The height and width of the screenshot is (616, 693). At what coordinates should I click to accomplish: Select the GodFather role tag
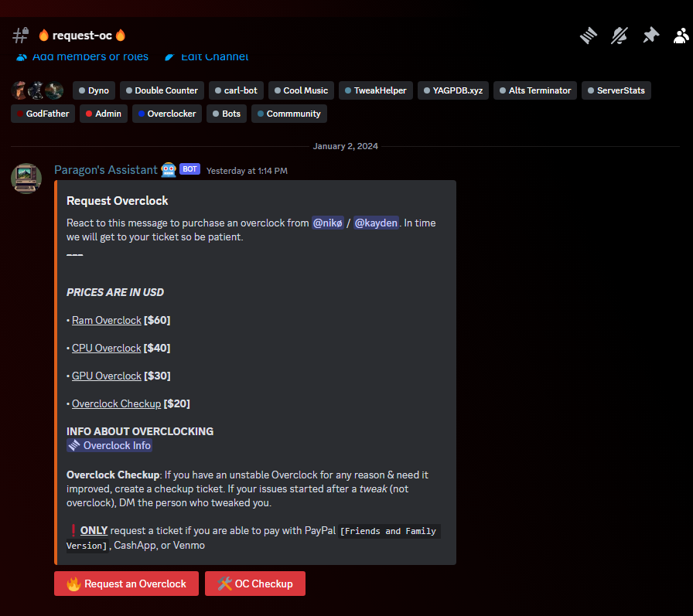43,114
